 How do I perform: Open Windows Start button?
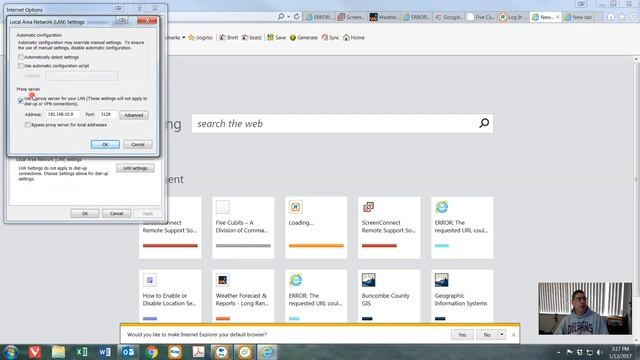[x=11, y=352]
